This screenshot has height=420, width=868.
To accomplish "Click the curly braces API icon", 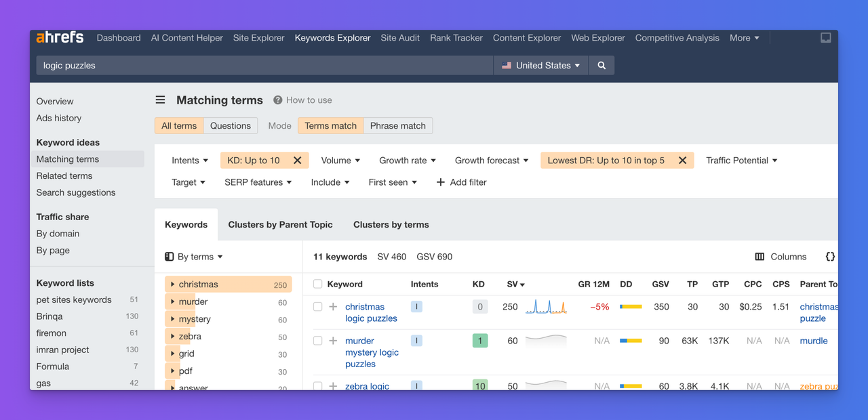I will tap(830, 257).
